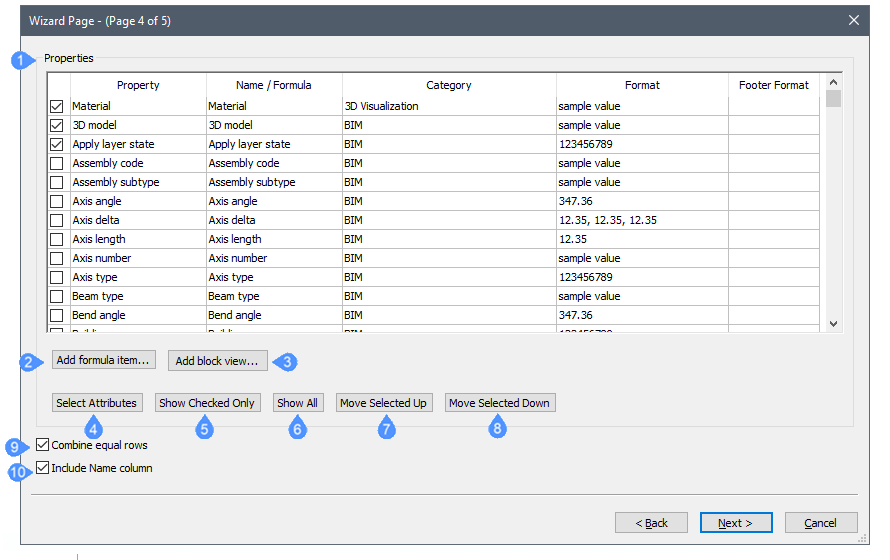Check the Axis number checkbox

pos(56,258)
